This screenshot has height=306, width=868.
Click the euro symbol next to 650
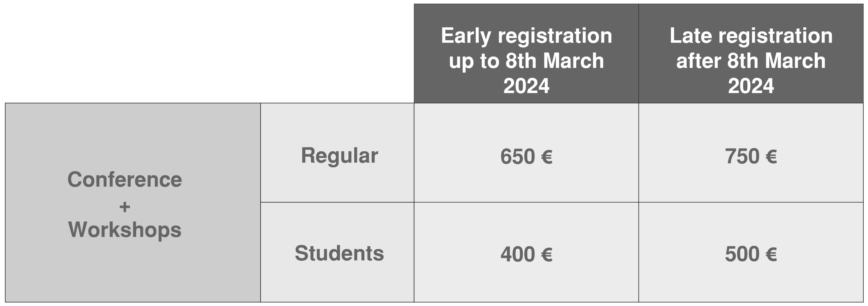[547, 157]
